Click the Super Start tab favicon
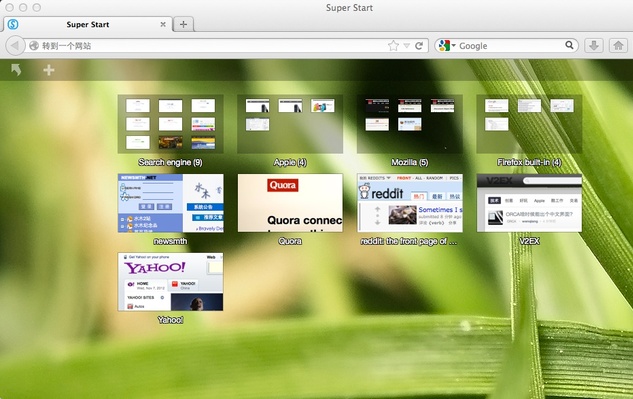The height and width of the screenshot is (399, 633). coord(13,24)
